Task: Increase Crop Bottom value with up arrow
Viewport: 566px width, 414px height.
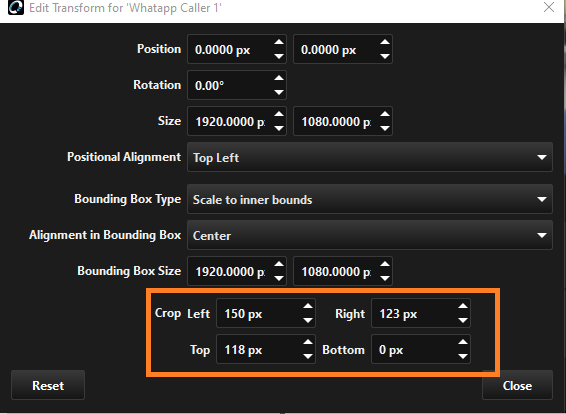Action: click(x=462, y=342)
